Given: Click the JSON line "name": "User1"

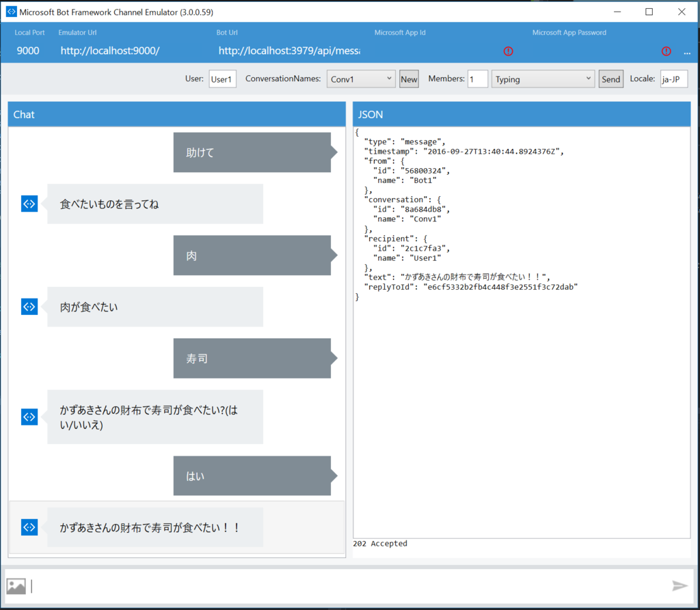Looking at the screenshot, I should tap(407, 258).
